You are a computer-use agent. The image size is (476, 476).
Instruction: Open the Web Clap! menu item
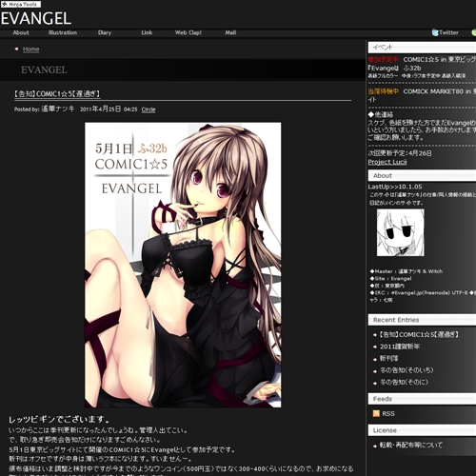[x=188, y=32]
